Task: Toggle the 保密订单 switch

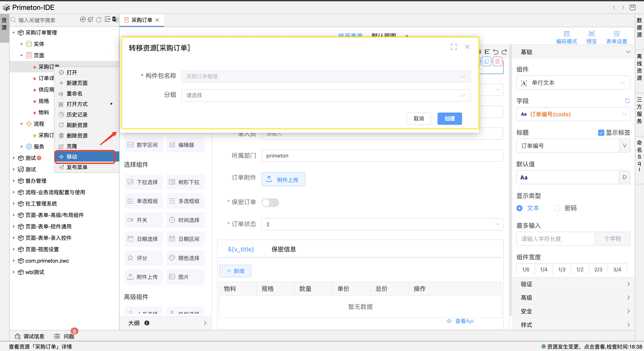Action: point(270,202)
